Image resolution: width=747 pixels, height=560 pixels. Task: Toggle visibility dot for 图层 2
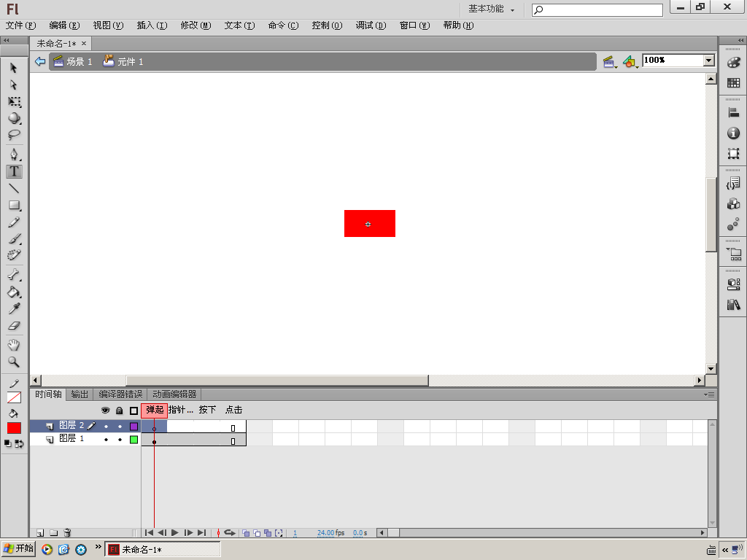[106, 426]
